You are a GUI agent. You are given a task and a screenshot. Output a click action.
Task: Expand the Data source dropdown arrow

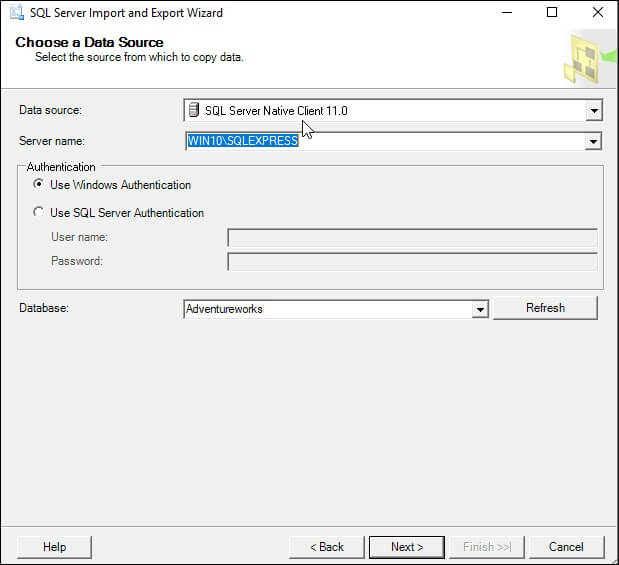[593, 111]
